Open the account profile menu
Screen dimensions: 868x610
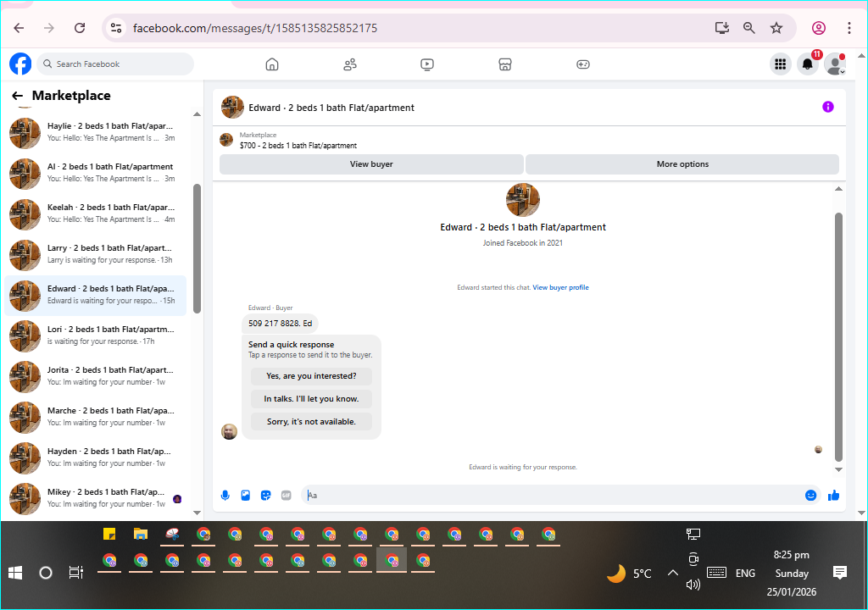tap(835, 64)
